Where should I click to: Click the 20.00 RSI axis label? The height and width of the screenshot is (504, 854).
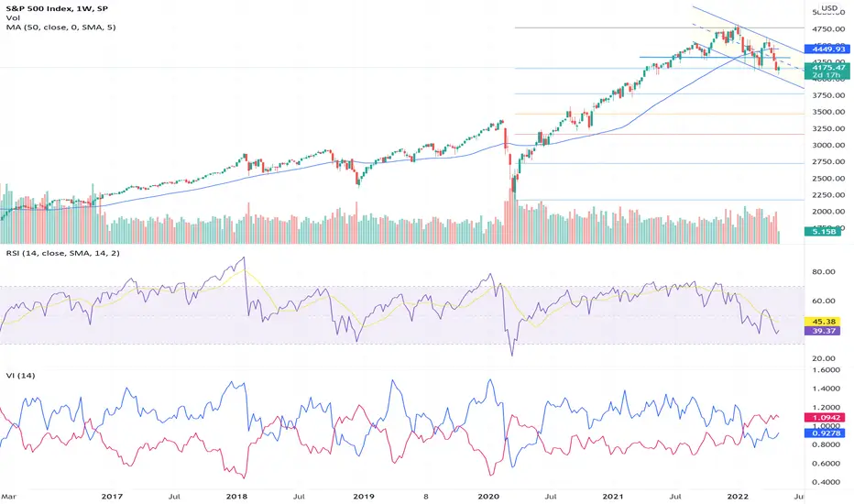click(824, 358)
